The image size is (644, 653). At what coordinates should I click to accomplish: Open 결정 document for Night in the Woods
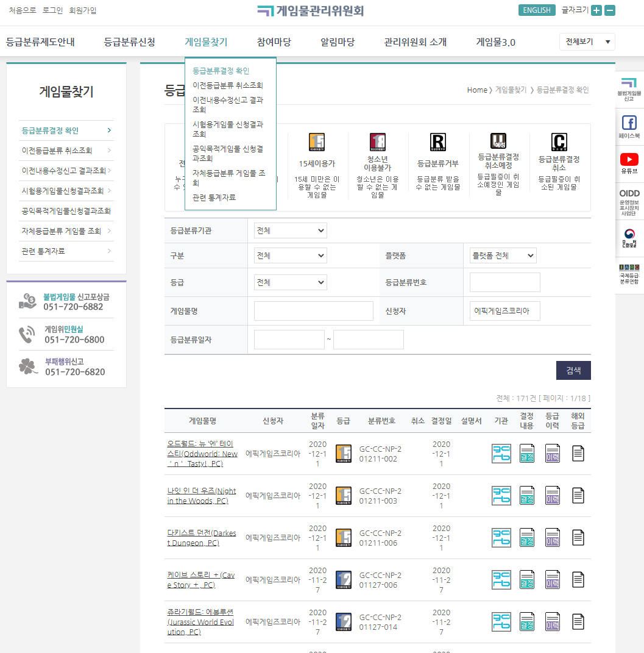pyautogui.click(x=526, y=496)
